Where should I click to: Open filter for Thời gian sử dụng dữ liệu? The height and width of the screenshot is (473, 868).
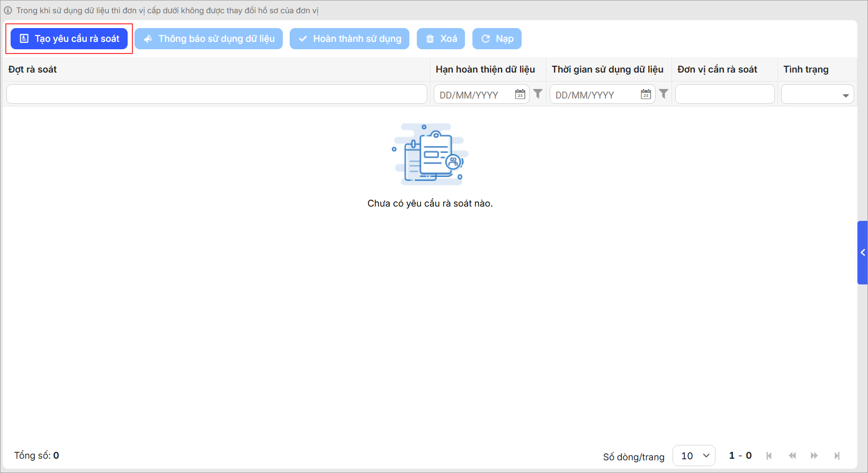pyautogui.click(x=664, y=94)
